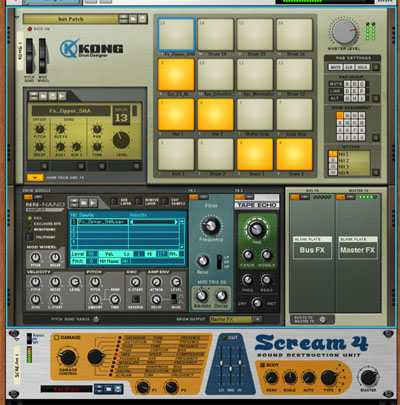Mute the selected pad with Mute button
This screenshot has width=400, height=405.
(335, 67)
